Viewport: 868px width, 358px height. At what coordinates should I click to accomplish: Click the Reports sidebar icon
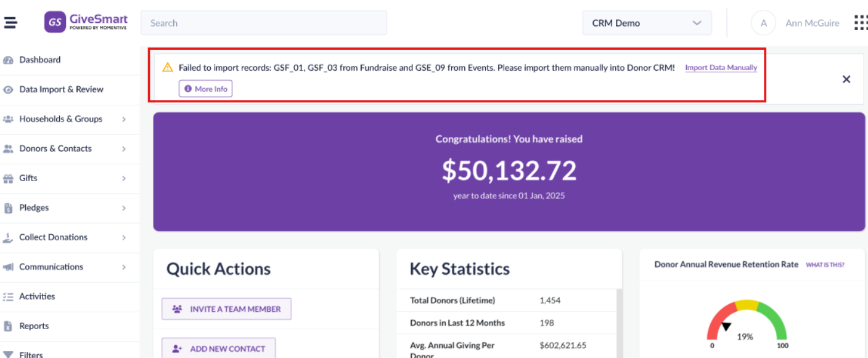[x=8, y=326]
